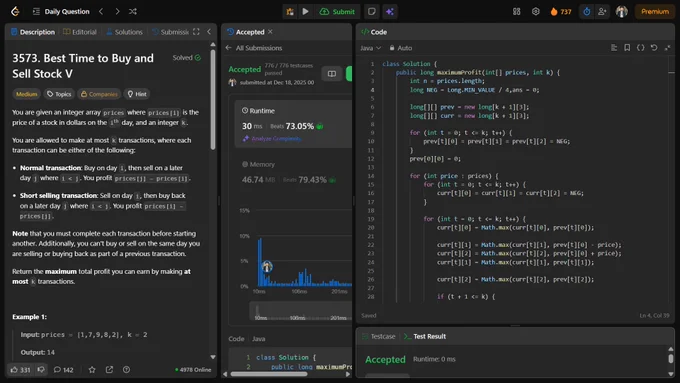Switch to the Submissions tab
The height and width of the screenshot is (383, 680).
(170, 32)
